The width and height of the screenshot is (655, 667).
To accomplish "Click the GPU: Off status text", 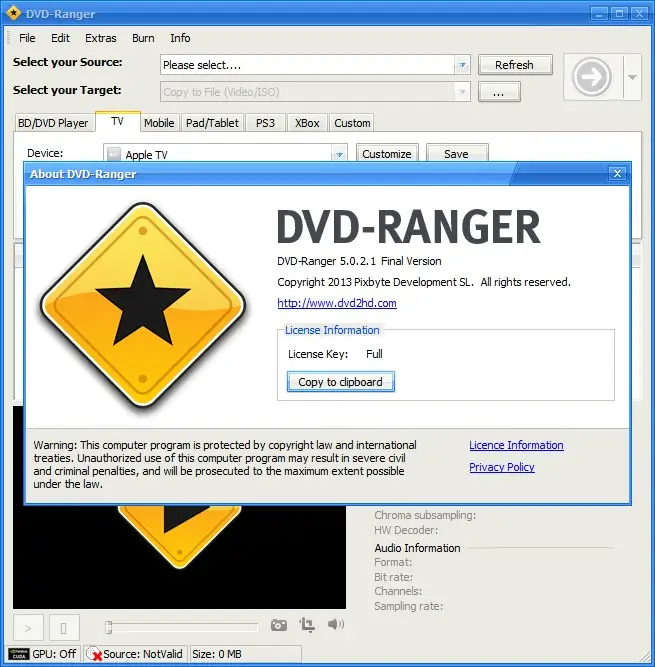I will click(x=54, y=654).
